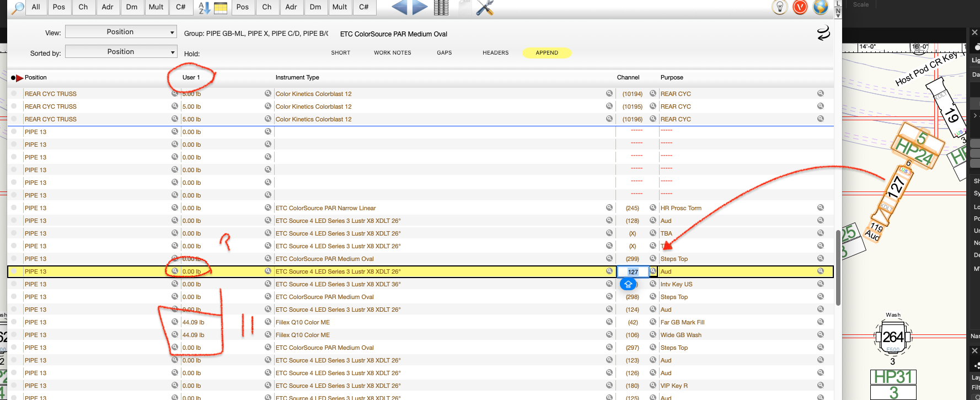Open the View dropdown set to Position

tap(121, 32)
